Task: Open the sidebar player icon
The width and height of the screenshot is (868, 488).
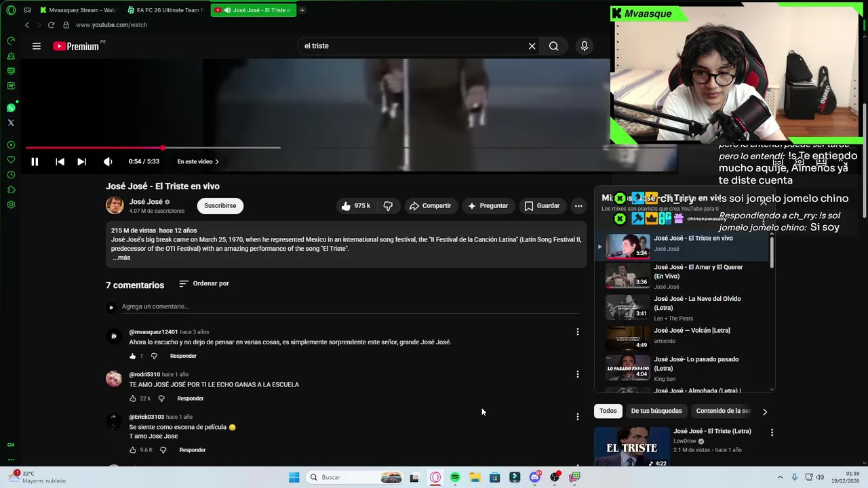Action: (11, 145)
